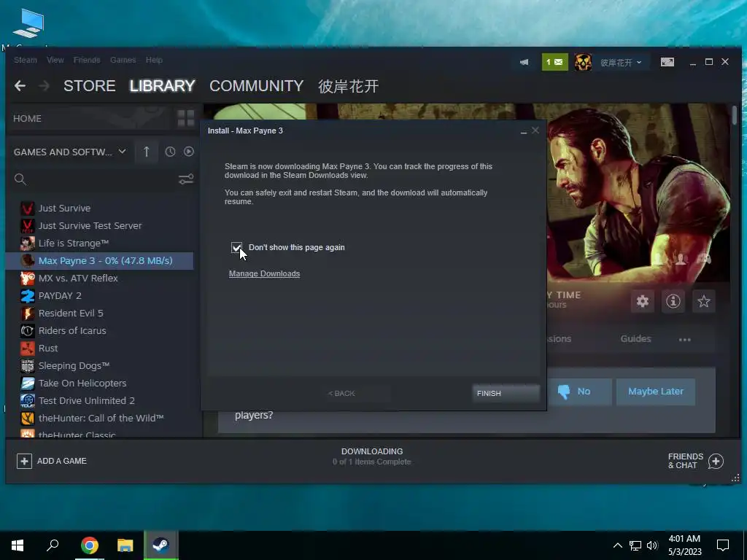This screenshot has height=560, width=747.
Task: Open File Explorer from taskbar
Action: pyautogui.click(x=125, y=545)
